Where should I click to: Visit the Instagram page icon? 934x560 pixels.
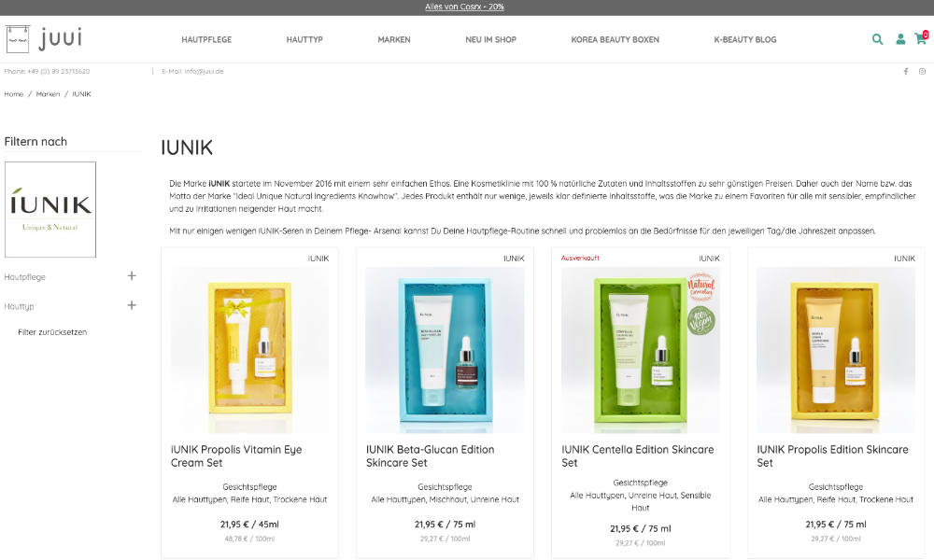(922, 72)
